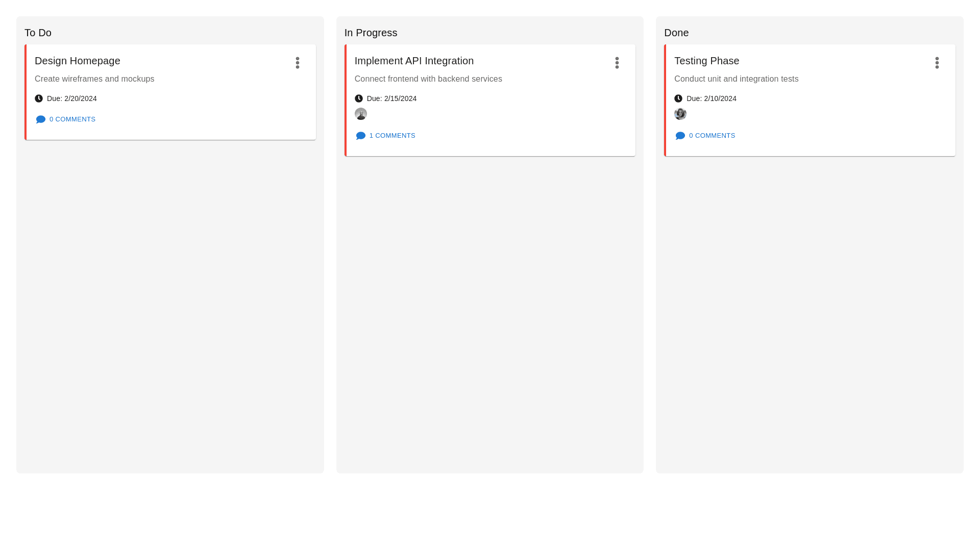Open the Design Homepage card options menu
The image size is (980, 551).
tap(297, 63)
